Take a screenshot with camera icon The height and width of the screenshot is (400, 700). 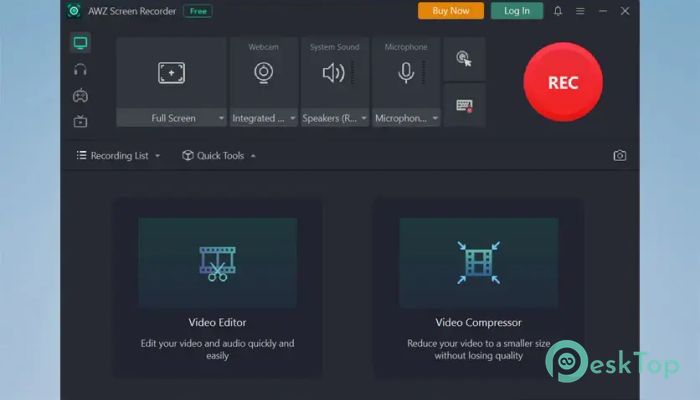click(x=620, y=155)
